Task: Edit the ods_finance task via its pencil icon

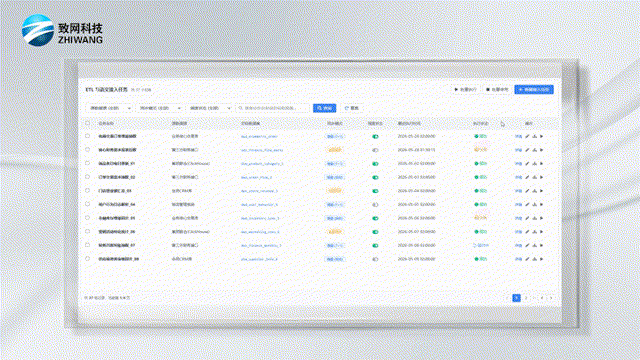Action: (x=527, y=150)
